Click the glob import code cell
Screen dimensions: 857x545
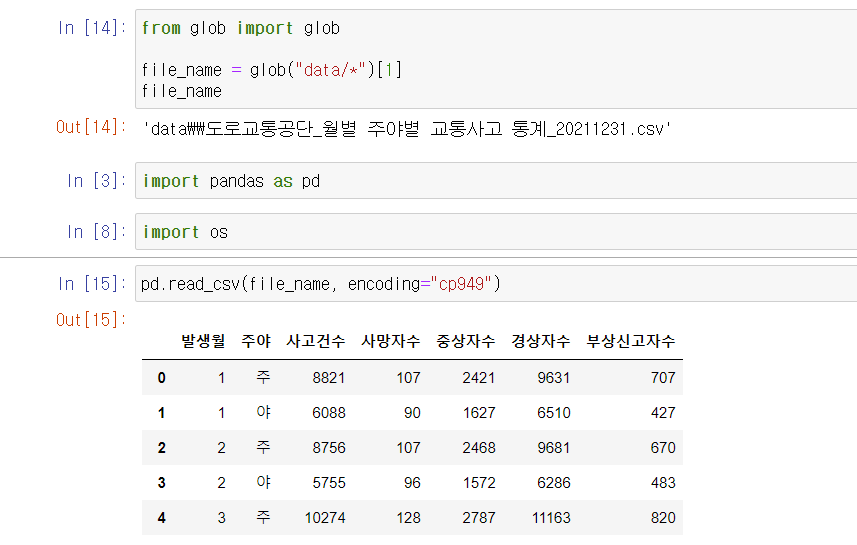click(496, 59)
